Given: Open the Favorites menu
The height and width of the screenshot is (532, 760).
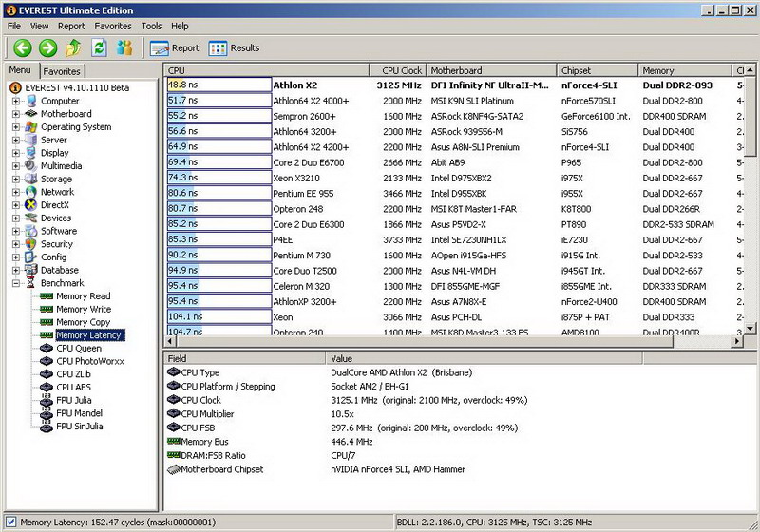Looking at the screenshot, I should point(113,27).
